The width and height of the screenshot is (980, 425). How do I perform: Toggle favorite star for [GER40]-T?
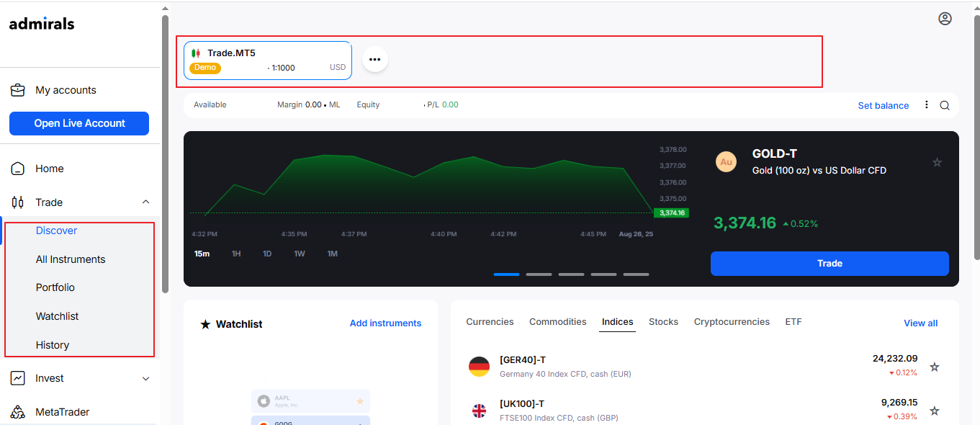(934, 367)
